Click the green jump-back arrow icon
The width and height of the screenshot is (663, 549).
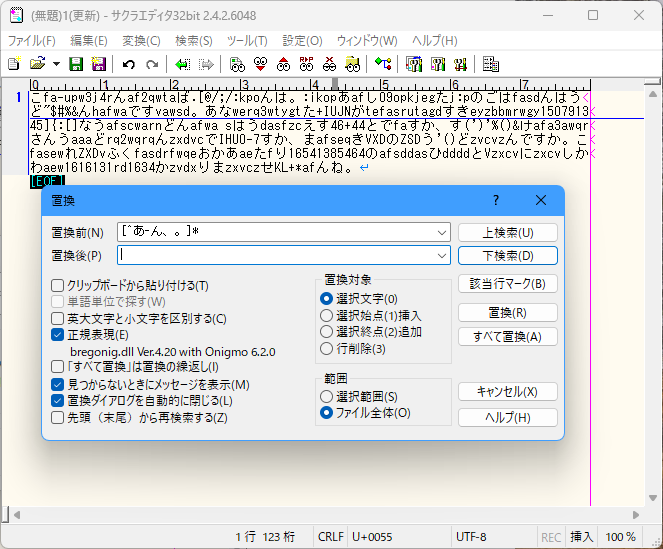(x=183, y=64)
